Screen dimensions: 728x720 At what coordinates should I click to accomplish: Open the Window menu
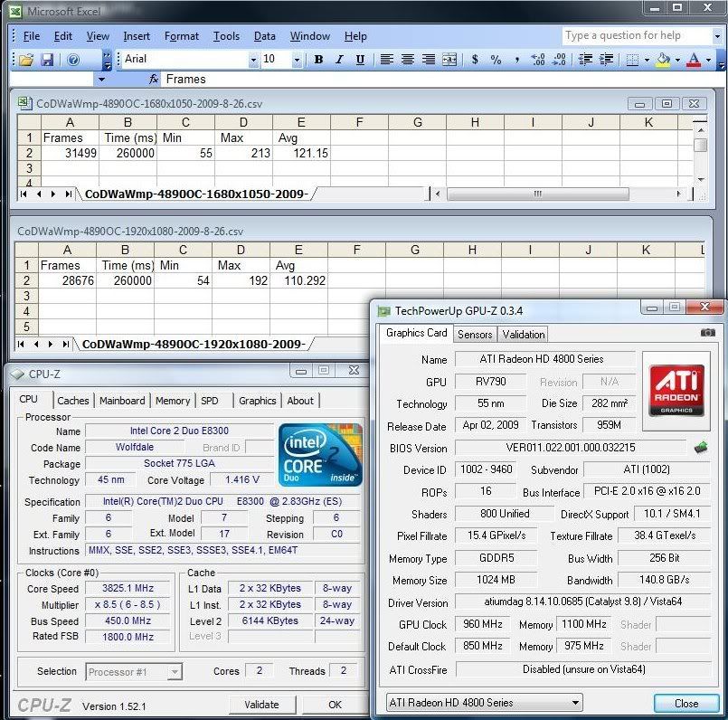pos(309,36)
